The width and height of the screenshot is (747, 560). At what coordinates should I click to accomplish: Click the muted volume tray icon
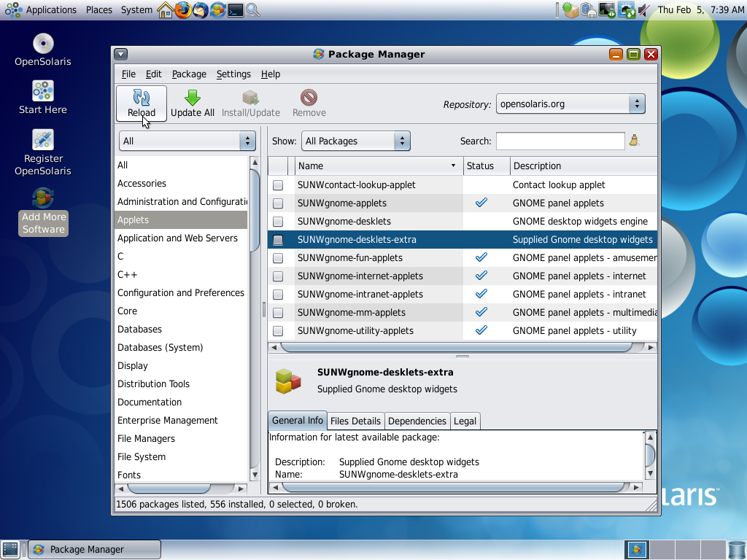coord(644,10)
